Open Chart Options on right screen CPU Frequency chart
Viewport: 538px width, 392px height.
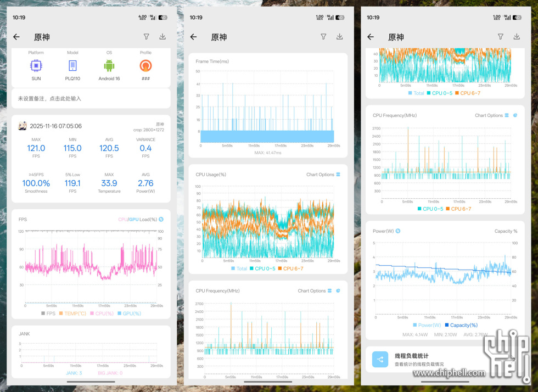(492, 115)
